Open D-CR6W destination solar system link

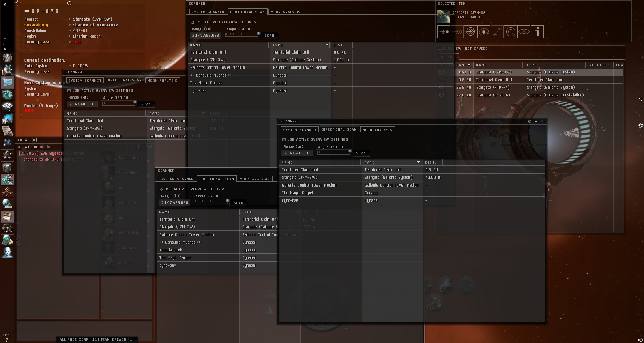click(x=80, y=66)
